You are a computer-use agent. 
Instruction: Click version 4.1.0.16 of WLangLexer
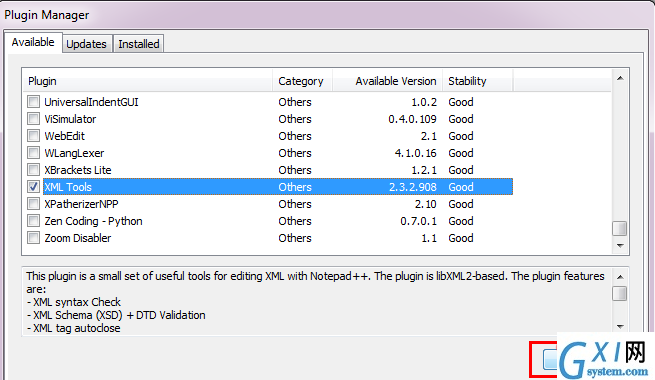[x=416, y=153]
